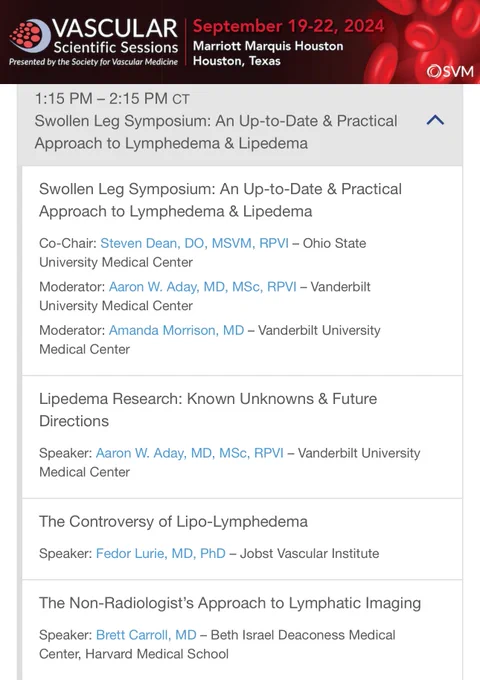This screenshot has width=480, height=680.
Task: Click Non-Radiologist's Approach to Lymphatic Imaging title
Action: (230, 603)
